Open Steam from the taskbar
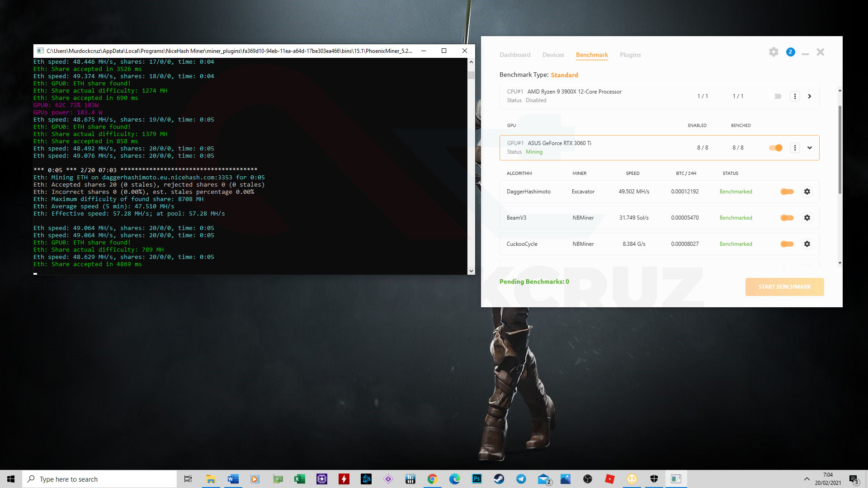Screen dimensions: 868x488 (x=499, y=479)
